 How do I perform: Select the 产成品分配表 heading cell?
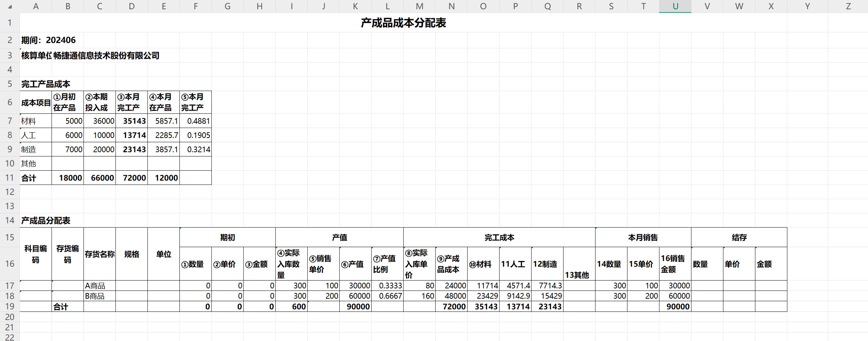pos(45,220)
